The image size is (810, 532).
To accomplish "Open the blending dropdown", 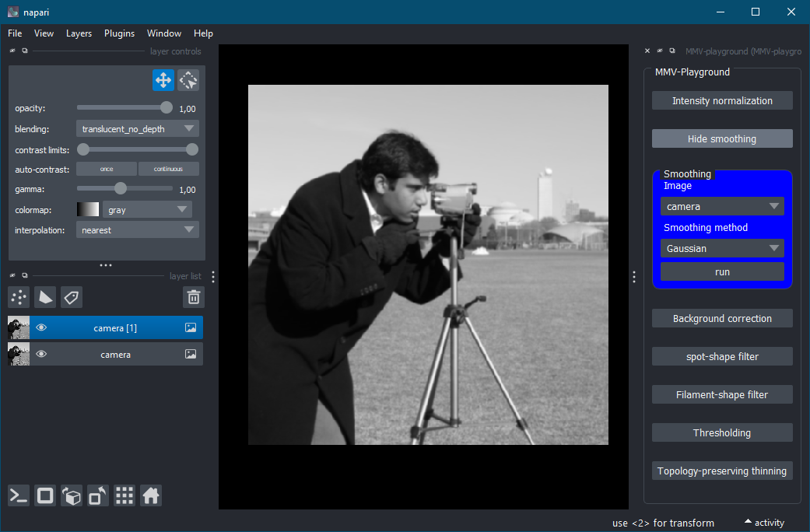I will pos(137,128).
